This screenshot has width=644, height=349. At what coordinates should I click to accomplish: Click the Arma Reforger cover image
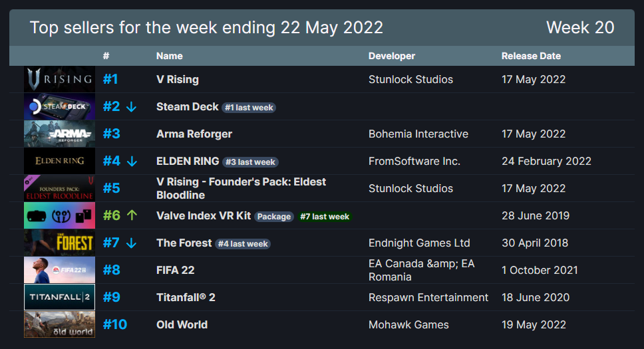click(x=59, y=134)
